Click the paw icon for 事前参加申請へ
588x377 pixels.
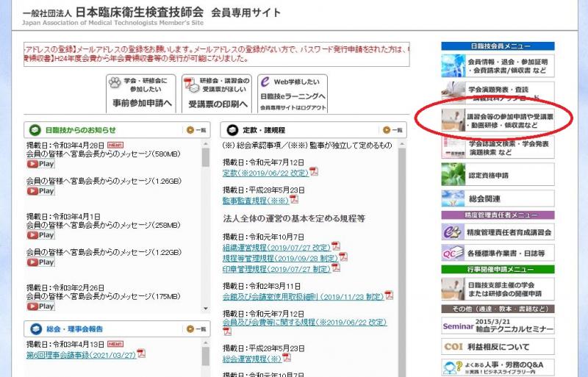(x=115, y=83)
